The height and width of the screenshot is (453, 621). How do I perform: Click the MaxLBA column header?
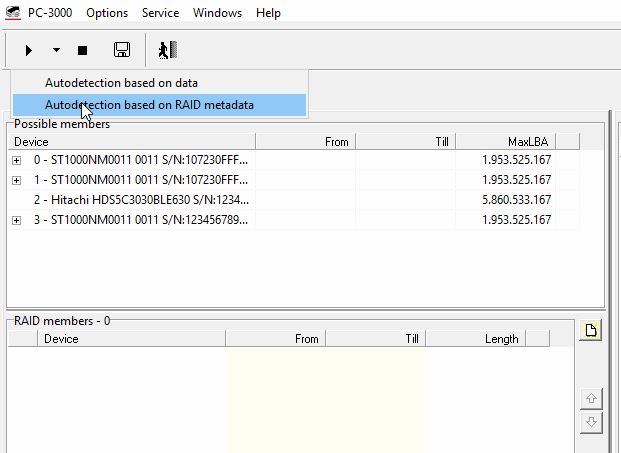504,142
